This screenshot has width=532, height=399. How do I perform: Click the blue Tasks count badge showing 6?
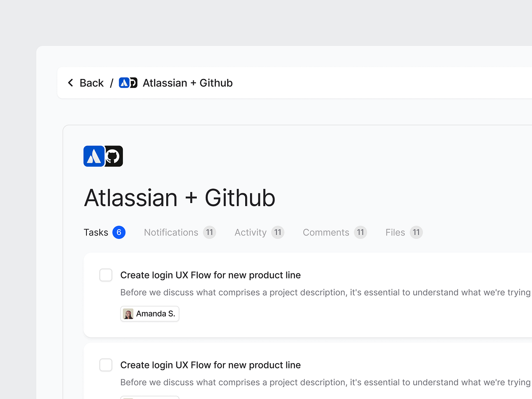[119, 232]
